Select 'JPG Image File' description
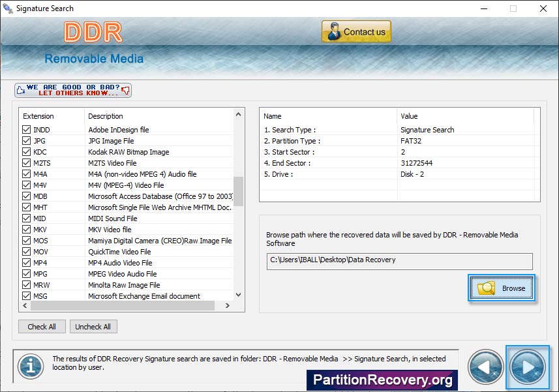 112,141
